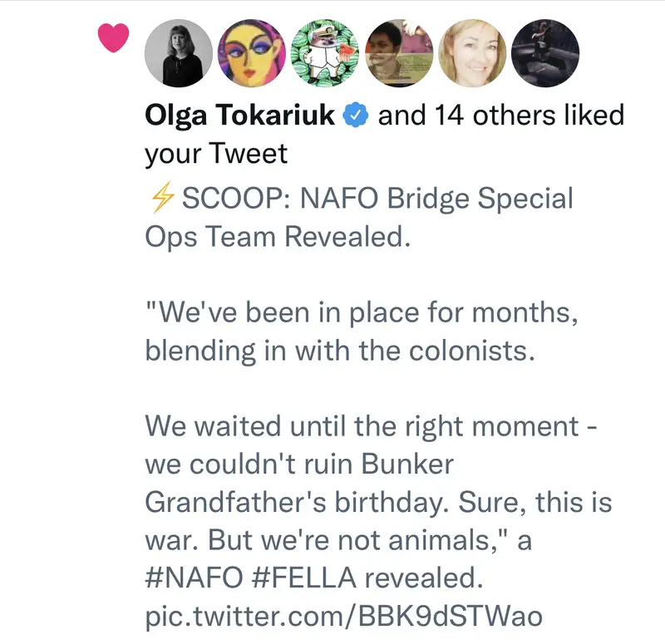Image resolution: width=665 pixels, height=644 pixels.
Task: Click "blending in with the colonists" line
Action: [x=338, y=351]
